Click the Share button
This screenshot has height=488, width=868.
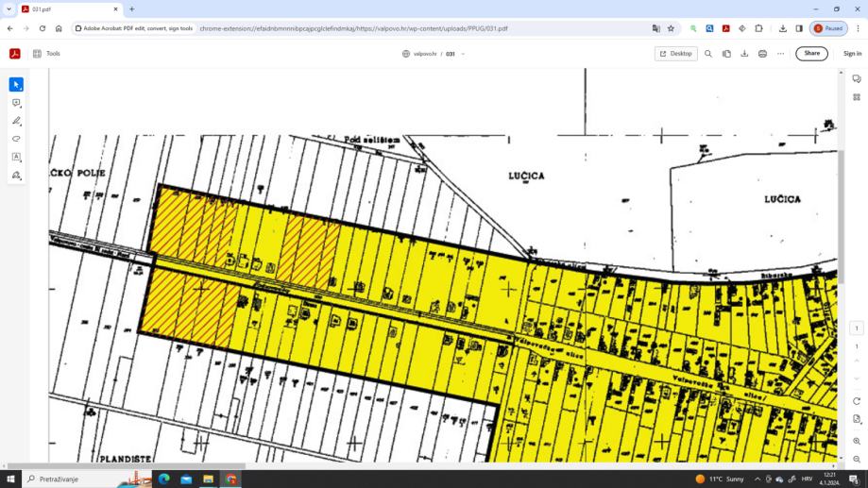coord(811,54)
